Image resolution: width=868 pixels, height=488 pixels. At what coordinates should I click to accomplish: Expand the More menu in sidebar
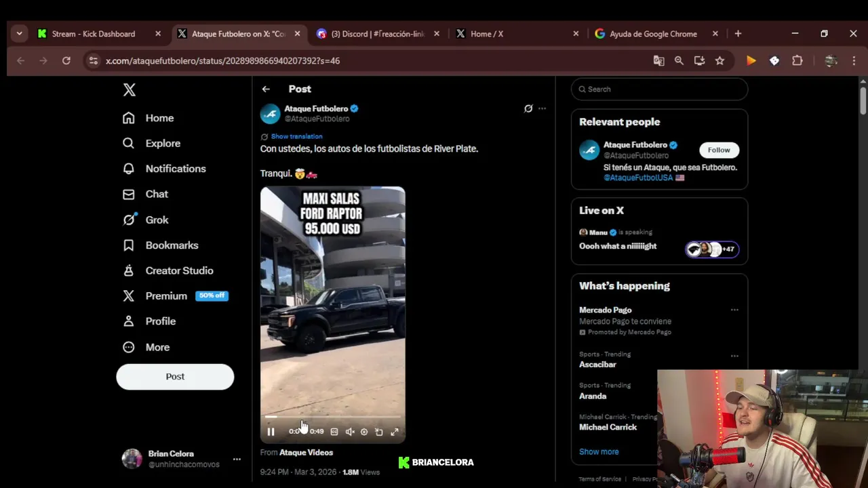click(146, 347)
